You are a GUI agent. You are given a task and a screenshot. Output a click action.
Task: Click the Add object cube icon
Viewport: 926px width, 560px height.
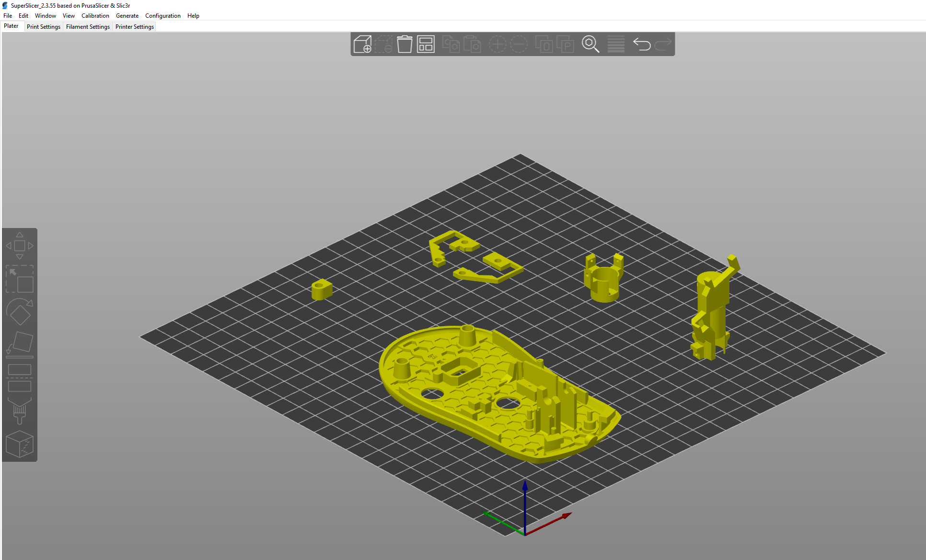coord(362,44)
